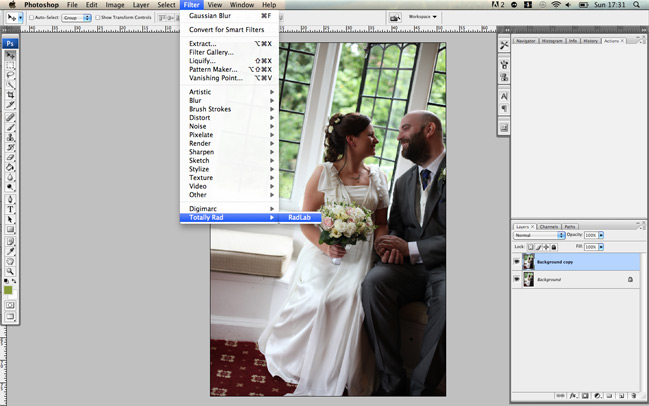Toggle lock transparent pixels
Viewport: 649px width, 406px height.
[531, 247]
